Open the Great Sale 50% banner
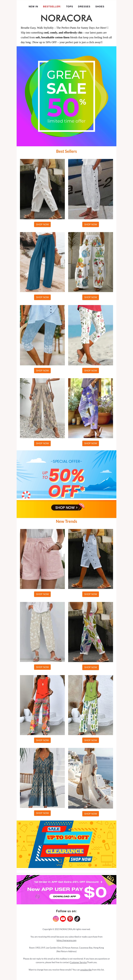The height and width of the screenshot is (980, 133). [x=66, y=96]
